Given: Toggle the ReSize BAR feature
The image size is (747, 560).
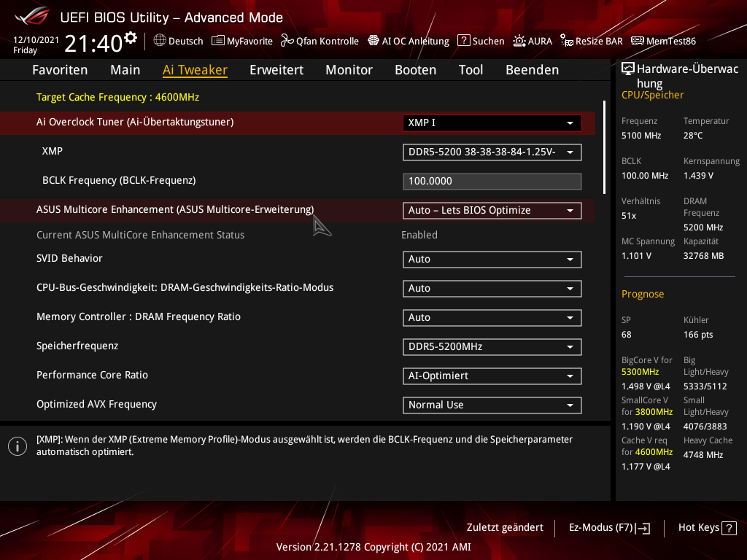Looking at the screenshot, I should pyautogui.click(x=591, y=41).
